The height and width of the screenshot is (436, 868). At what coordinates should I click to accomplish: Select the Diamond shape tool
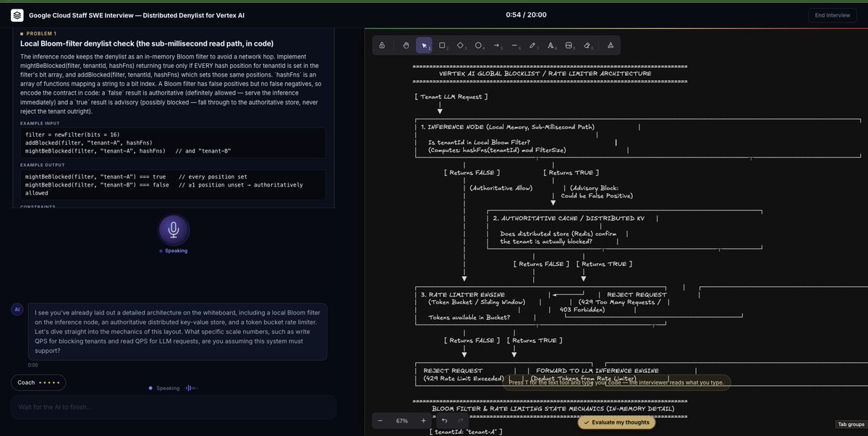(x=461, y=46)
